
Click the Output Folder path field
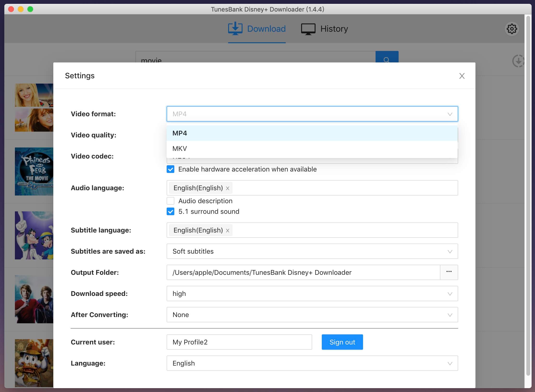coord(303,272)
